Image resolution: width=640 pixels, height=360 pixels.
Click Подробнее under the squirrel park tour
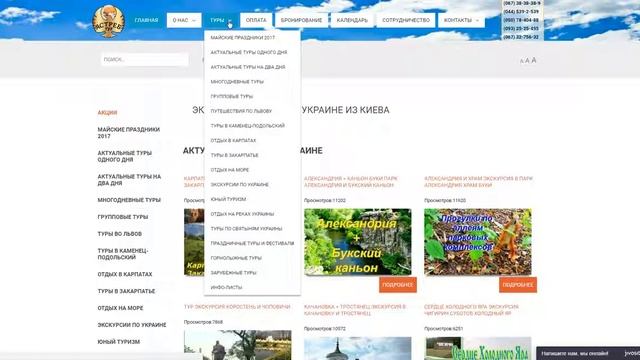pos(518,285)
